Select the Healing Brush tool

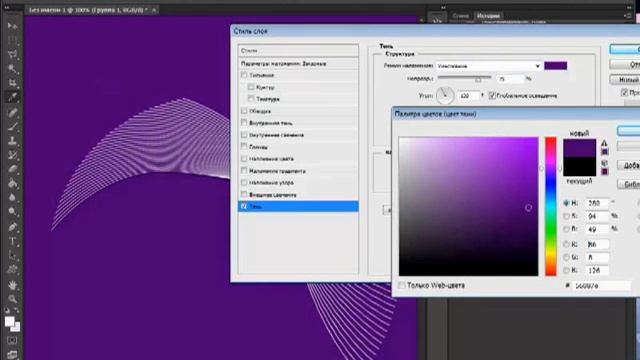click(x=12, y=112)
